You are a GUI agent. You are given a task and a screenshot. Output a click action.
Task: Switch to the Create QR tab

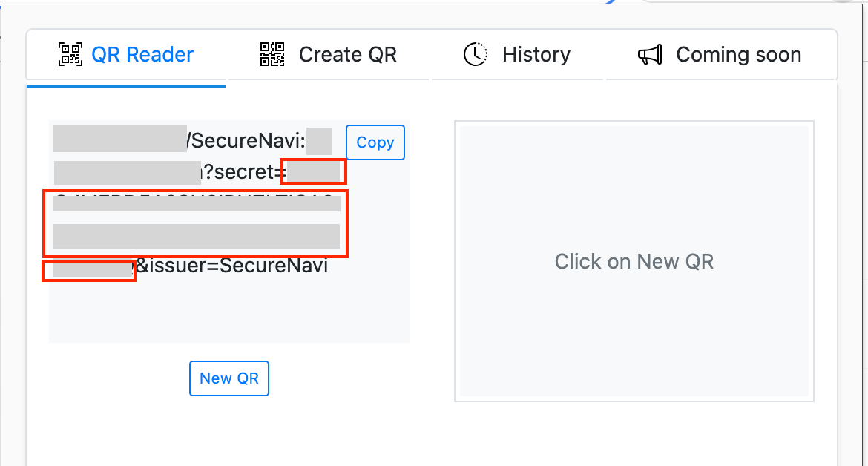tap(329, 53)
